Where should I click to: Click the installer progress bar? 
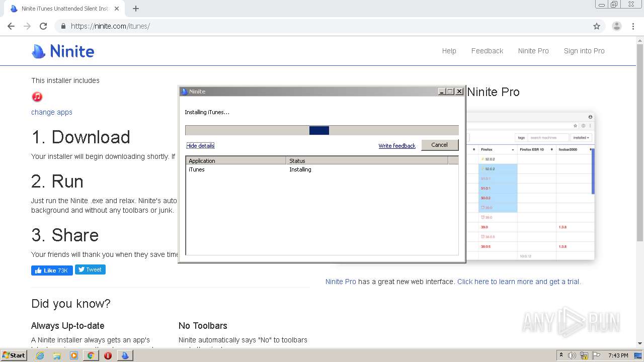[x=322, y=130]
